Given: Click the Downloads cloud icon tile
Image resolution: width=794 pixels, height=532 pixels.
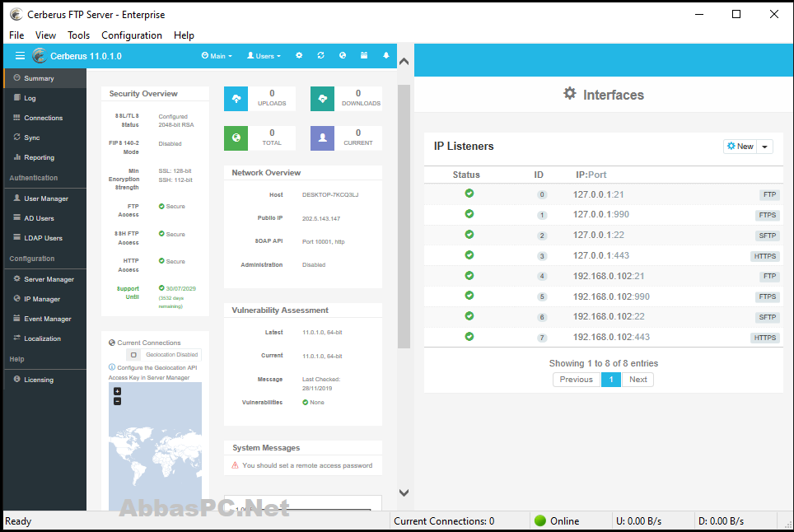Looking at the screenshot, I should click(x=322, y=99).
